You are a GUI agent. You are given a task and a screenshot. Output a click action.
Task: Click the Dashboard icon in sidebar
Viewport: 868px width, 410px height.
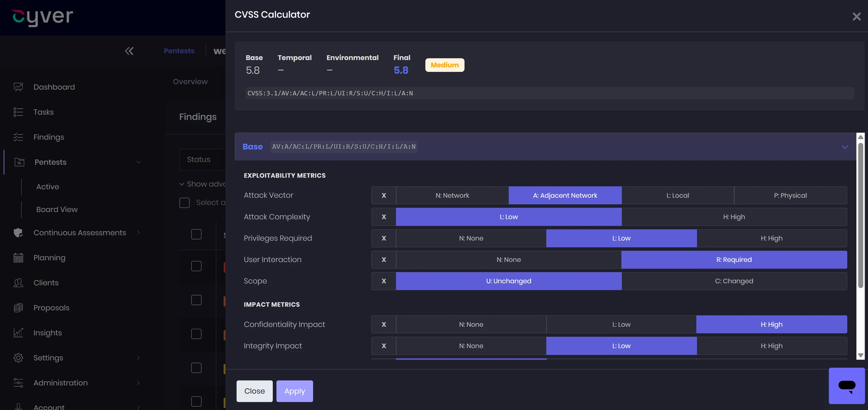18,87
